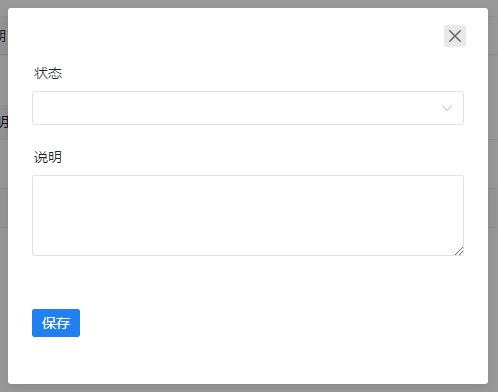This screenshot has width=498, height=392.
Task: Click the gray X close icon
Action: [455, 36]
